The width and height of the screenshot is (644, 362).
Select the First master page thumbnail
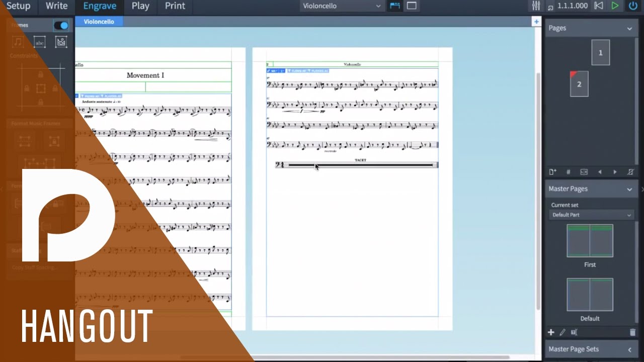coord(590,241)
